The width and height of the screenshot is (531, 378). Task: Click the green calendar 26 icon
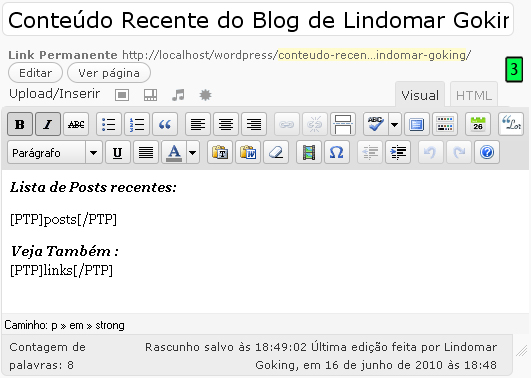click(477, 124)
